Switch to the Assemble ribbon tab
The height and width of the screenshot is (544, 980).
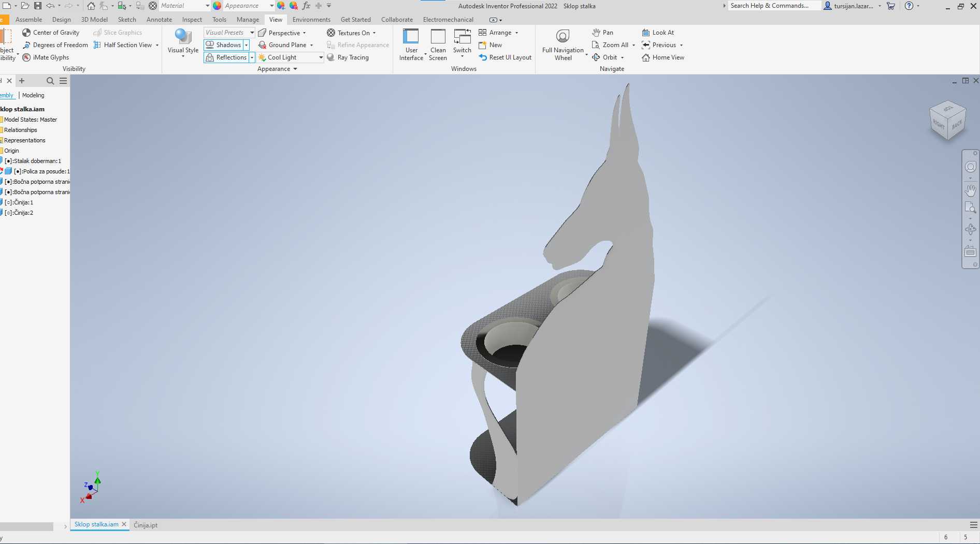28,20
